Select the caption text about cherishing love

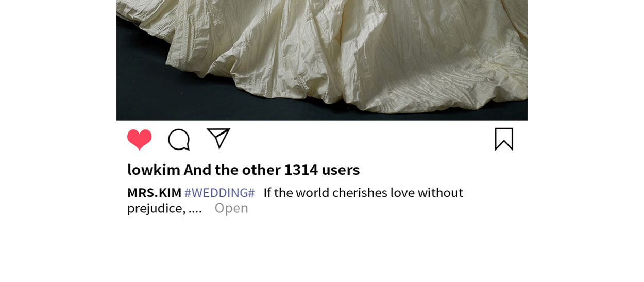(x=295, y=200)
